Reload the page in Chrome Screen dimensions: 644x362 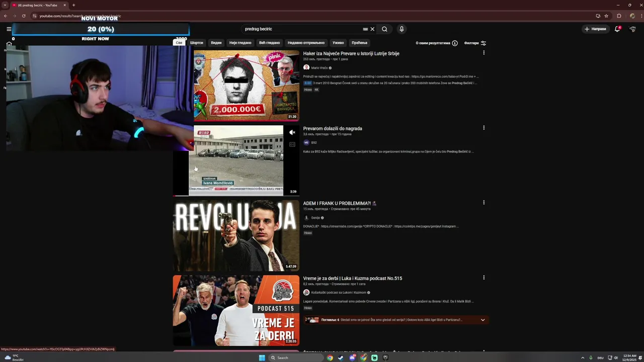click(x=24, y=16)
